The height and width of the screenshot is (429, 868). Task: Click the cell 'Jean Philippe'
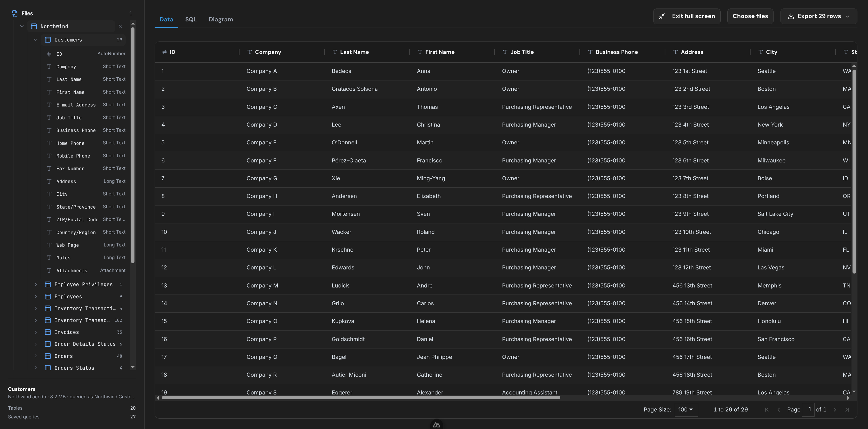tap(434, 357)
